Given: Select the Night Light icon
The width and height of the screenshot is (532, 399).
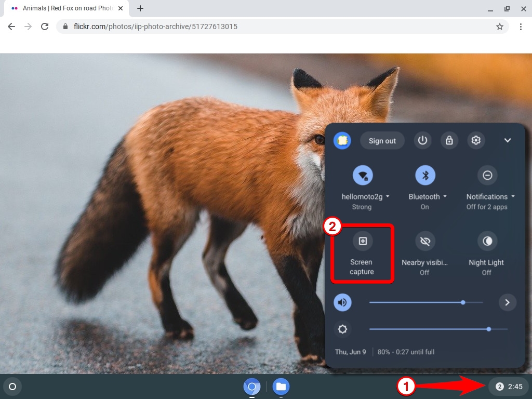Looking at the screenshot, I should tap(486, 241).
